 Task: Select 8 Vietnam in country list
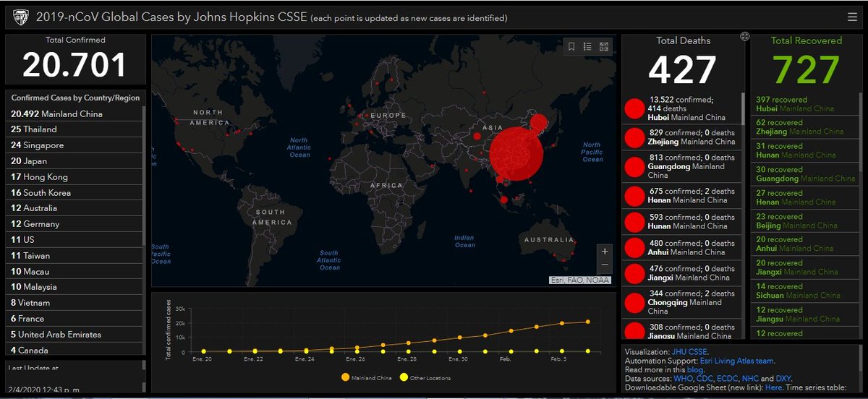pyautogui.click(x=75, y=303)
